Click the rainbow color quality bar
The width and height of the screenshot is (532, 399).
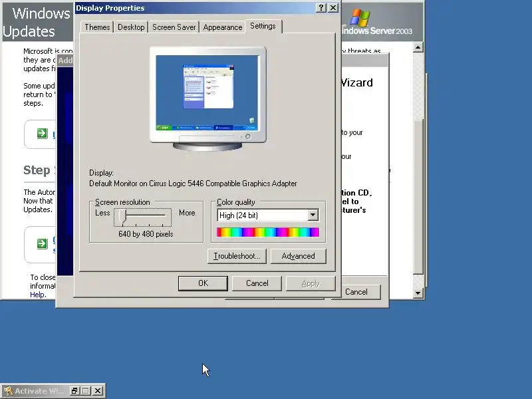tap(268, 232)
